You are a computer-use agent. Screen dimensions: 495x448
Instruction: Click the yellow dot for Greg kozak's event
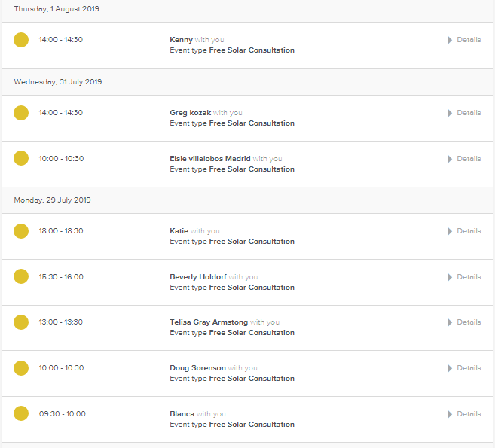[x=21, y=113]
